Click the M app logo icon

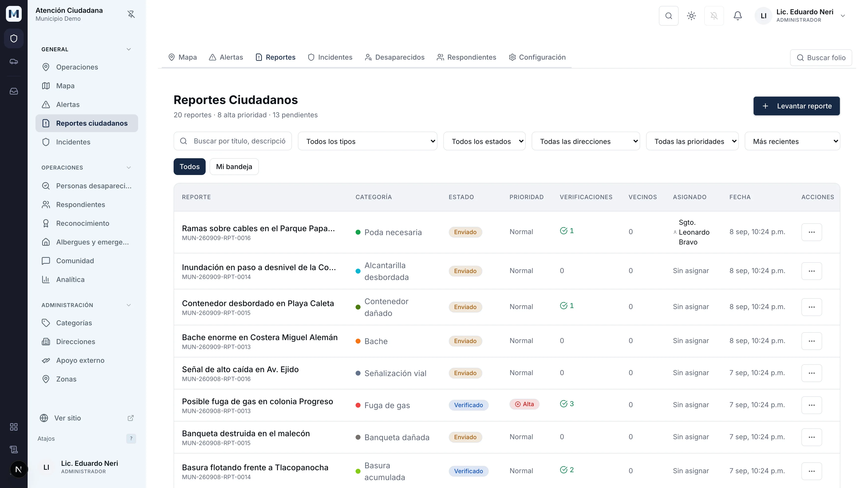click(x=14, y=14)
